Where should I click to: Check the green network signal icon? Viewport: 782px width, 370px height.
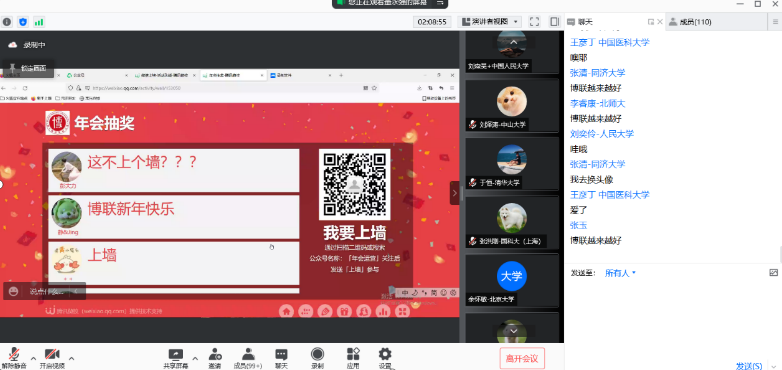(39, 22)
